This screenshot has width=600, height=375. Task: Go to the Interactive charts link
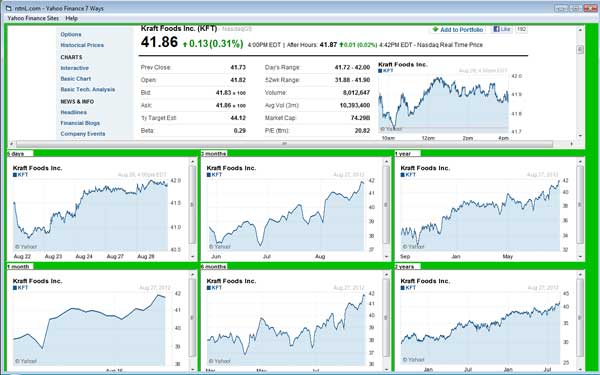pos(75,68)
